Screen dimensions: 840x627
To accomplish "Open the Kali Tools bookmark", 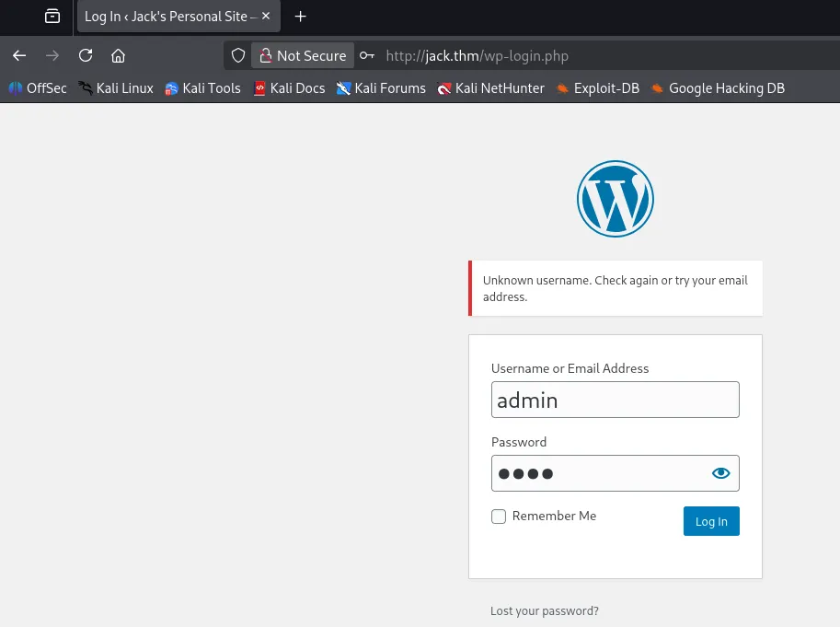I will [202, 88].
